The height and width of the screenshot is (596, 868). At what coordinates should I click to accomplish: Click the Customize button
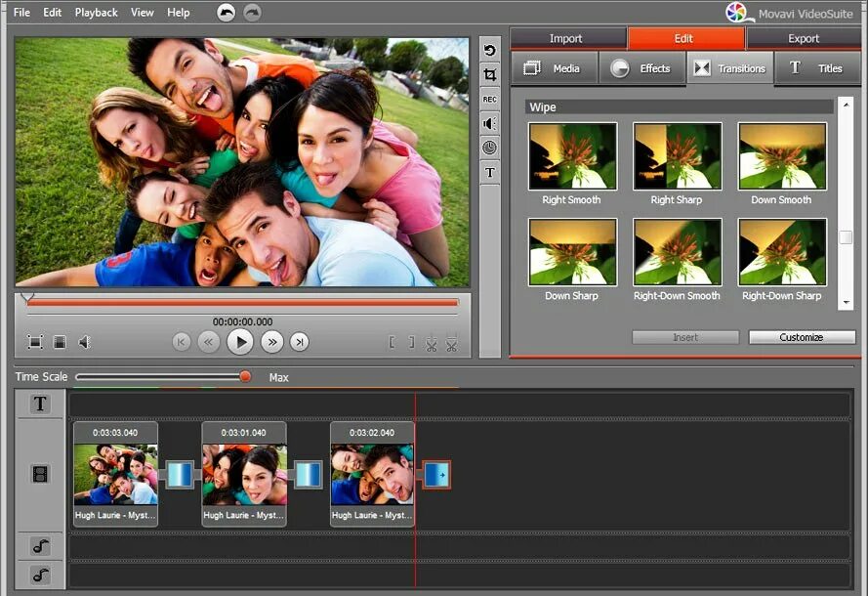point(802,337)
